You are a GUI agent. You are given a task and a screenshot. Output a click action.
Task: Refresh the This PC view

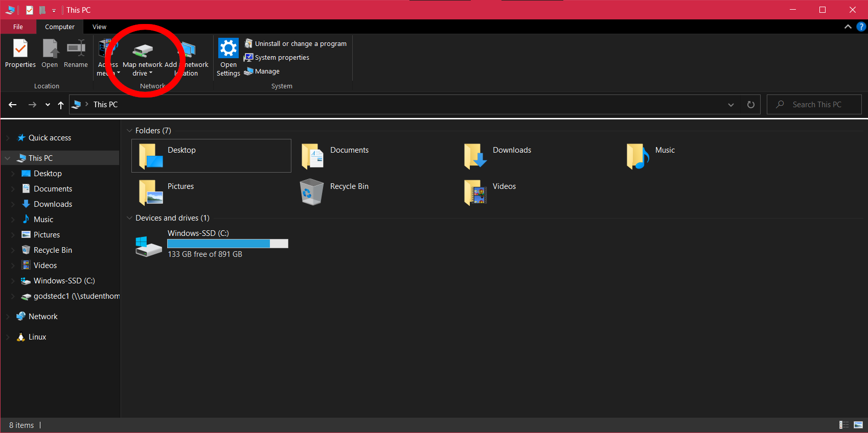coord(751,105)
